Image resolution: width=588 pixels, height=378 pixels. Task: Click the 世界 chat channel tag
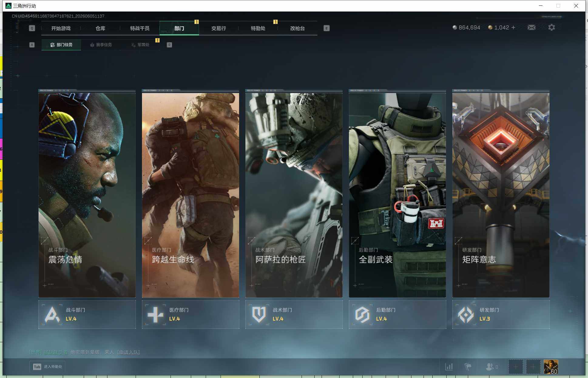pos(35,352)
